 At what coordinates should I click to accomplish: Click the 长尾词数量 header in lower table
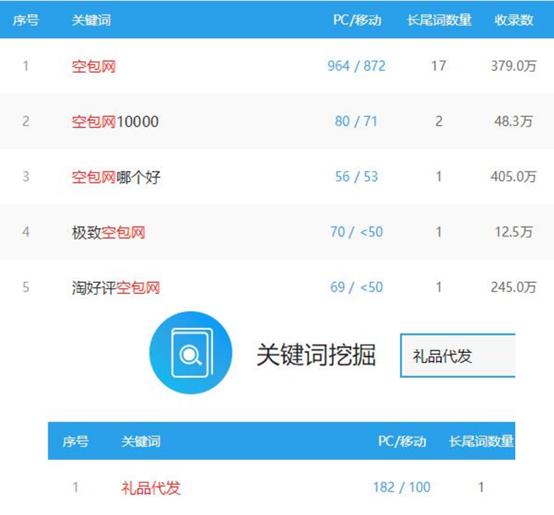(x=482, y=441)
